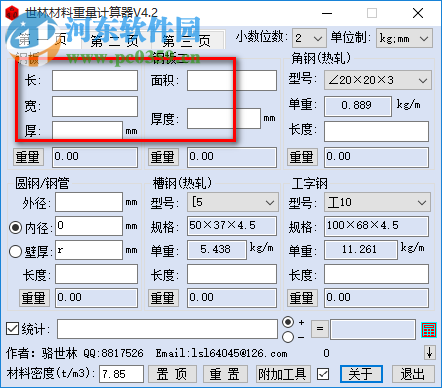
Task: Select the 内径 radio button
Action: click(15, 228)
